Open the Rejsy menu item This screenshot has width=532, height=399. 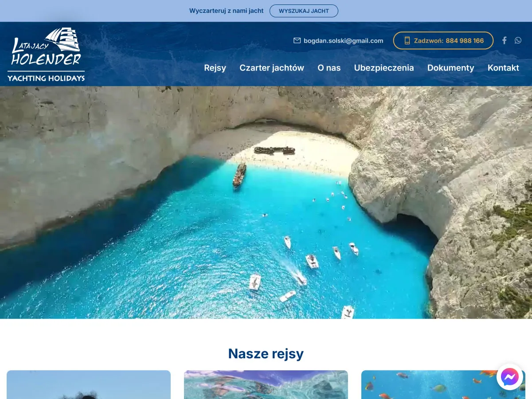[x=215, y=68]
